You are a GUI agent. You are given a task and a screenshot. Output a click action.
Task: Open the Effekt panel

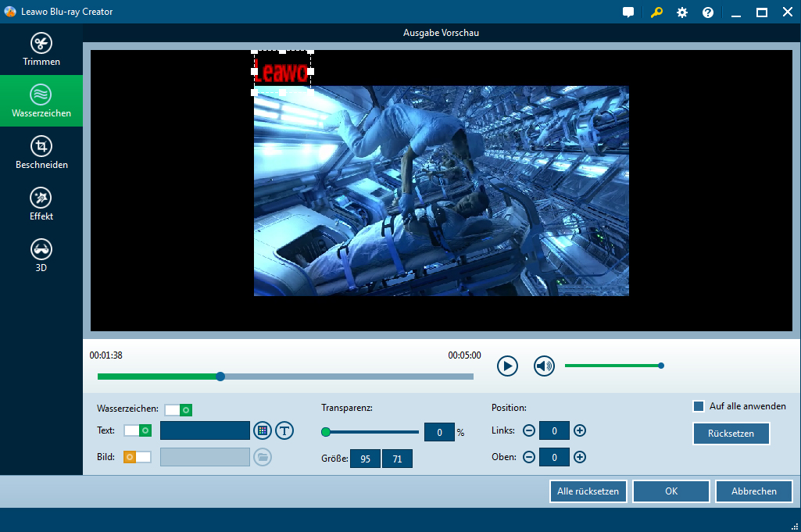tap(41, 205)
